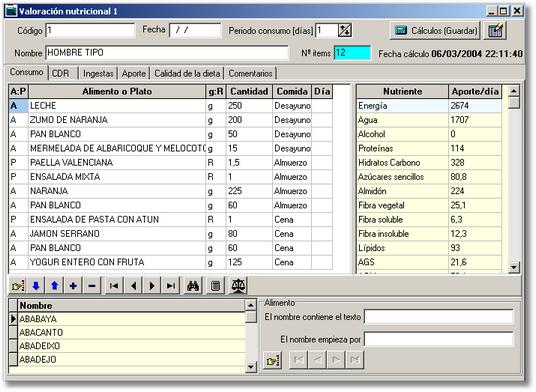
Task: Open search with the binoculars icon
Action: tap(193, 286)
